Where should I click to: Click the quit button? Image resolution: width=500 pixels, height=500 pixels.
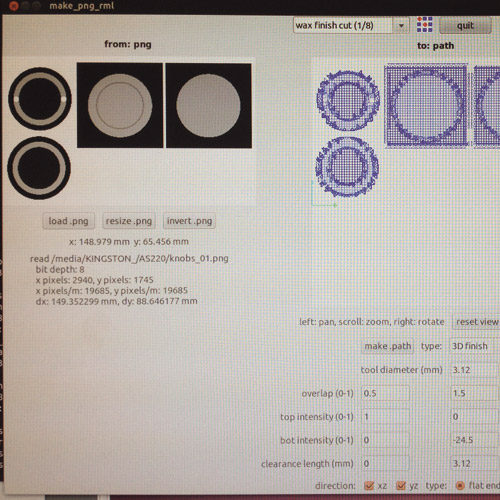(x=465, y=26)
